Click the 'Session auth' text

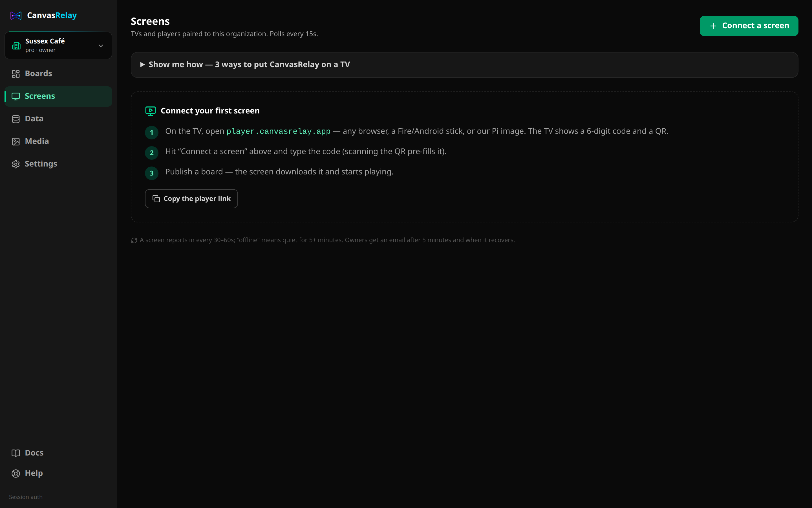click(x=26, y=497)
